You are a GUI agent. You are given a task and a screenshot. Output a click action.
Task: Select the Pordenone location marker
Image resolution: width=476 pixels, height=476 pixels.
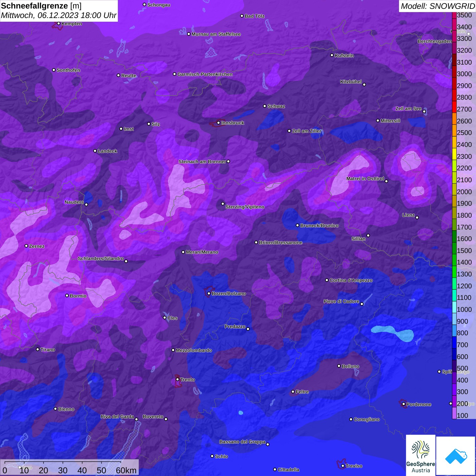pyautogui.click(x=404, y=404)
